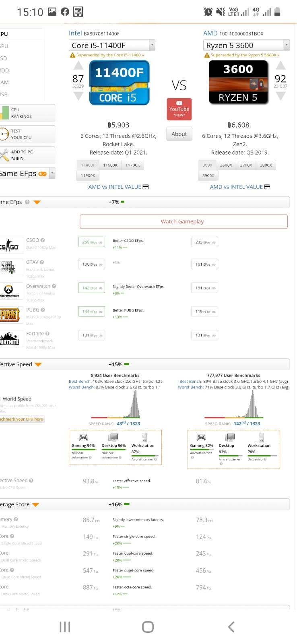Image resolution: width=297 pixels, height=644 pixels.
Task: Follow Superseded by Core i5-11400 link
Action: coord(110,55)
